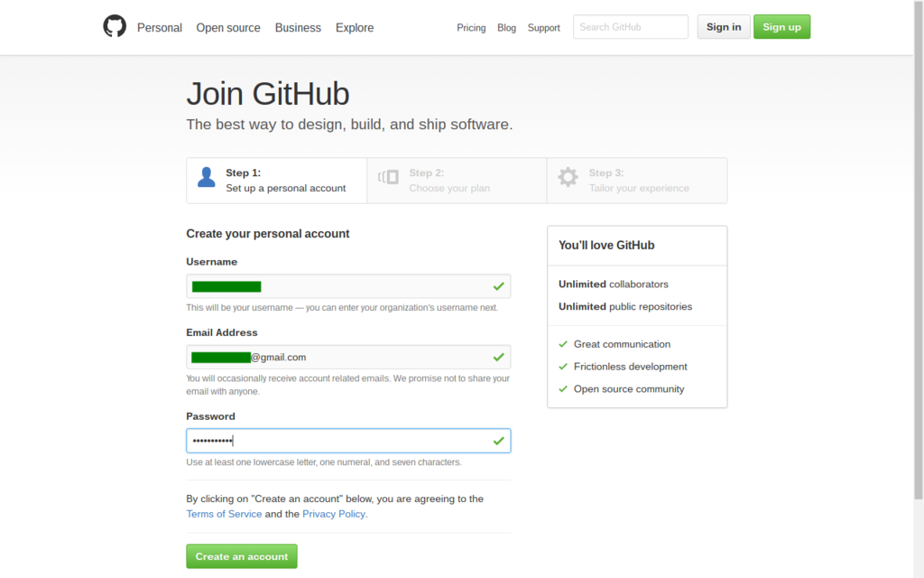Click 'Unlimited collaborators' text
The width and height of the screenshot is (924, 578).
point(614,284)
